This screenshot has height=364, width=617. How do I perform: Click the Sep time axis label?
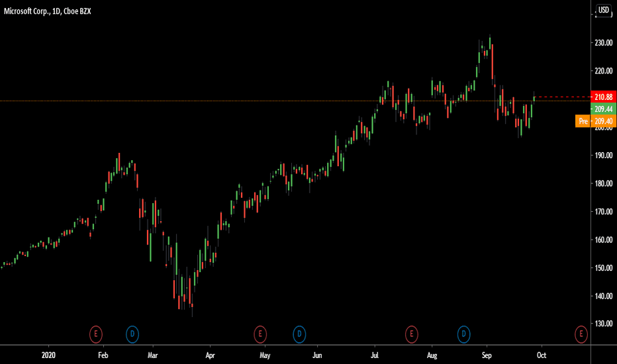(x=487, y=355)
